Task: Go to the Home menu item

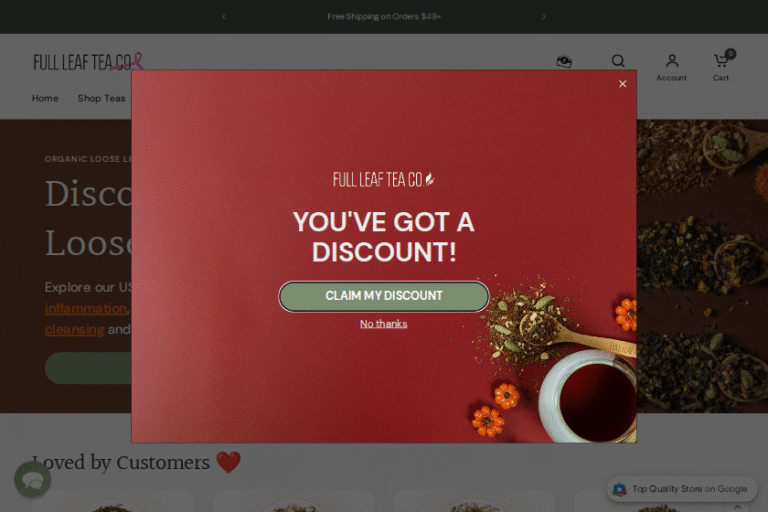Action: coord(45,98)
